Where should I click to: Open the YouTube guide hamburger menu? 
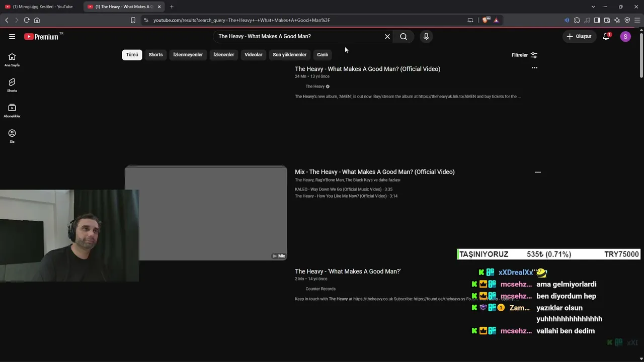[12, 37]
